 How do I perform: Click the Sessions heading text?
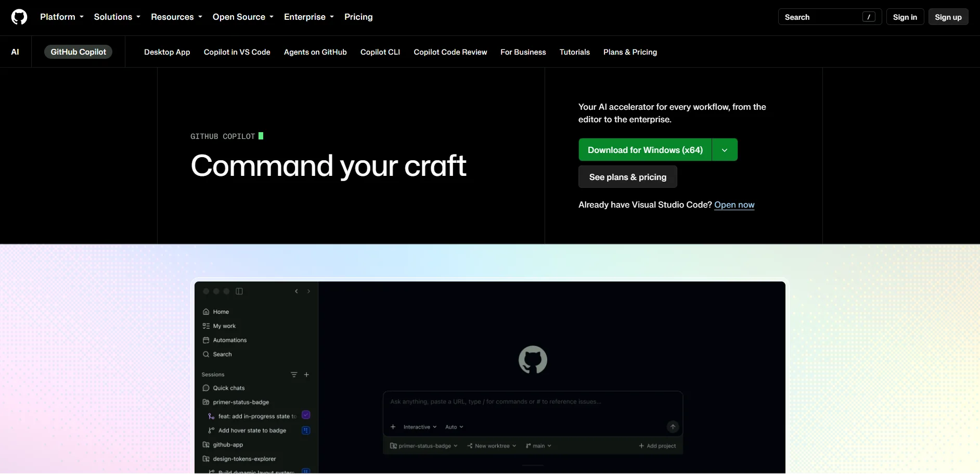[x=213, y=375]
